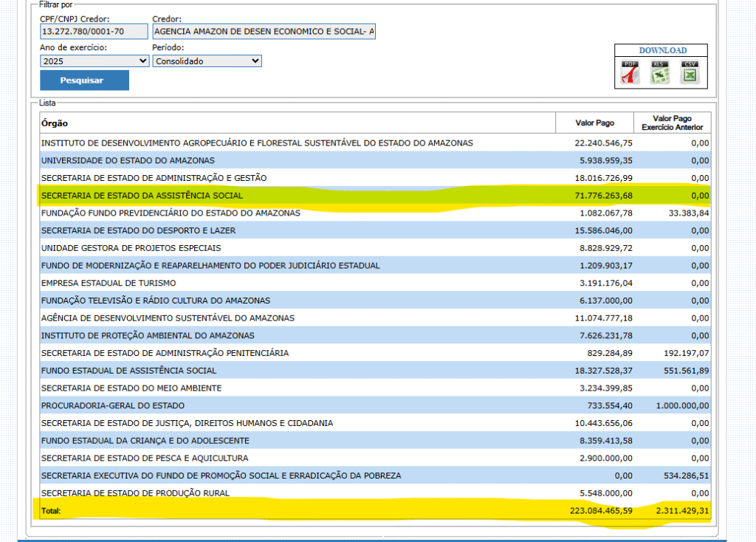Select Instituto de Proteção Ambiental do Amazonas

(375, 336)
